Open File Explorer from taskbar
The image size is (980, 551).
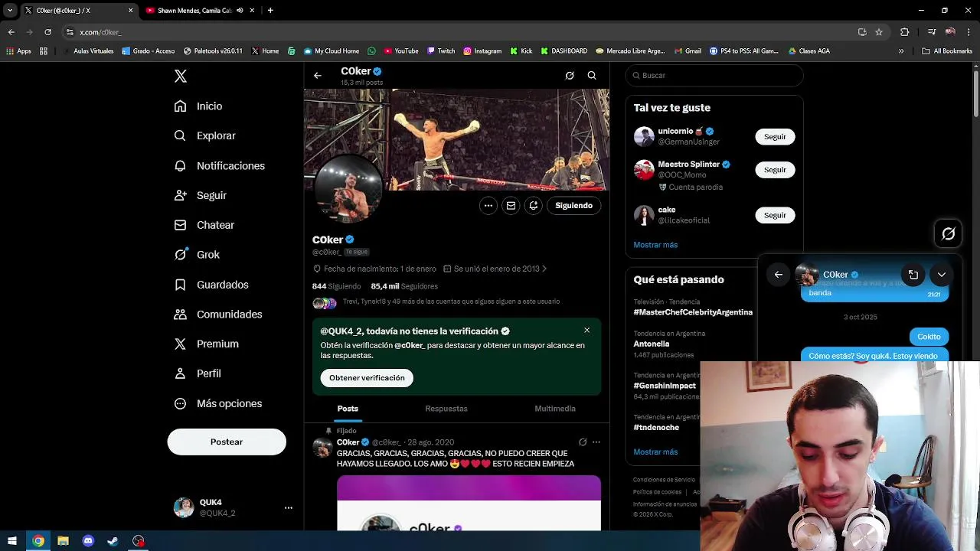pyautogui.click(x=63, y=541)
